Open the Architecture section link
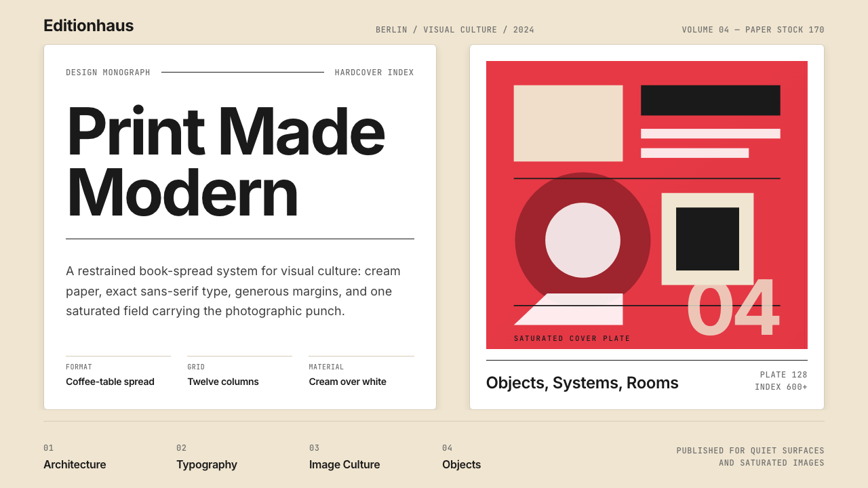This screenshot has height=488, width=868. pos(75,465)
